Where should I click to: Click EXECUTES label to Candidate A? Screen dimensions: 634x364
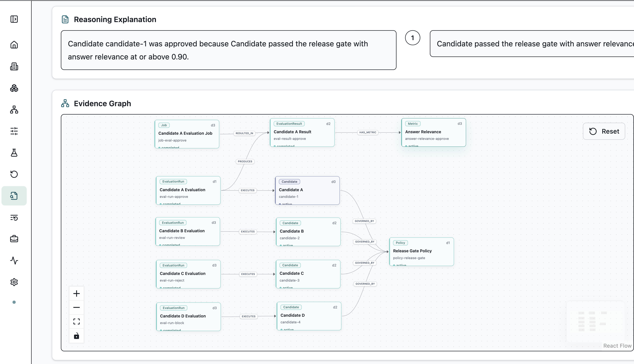pos(248,190)
